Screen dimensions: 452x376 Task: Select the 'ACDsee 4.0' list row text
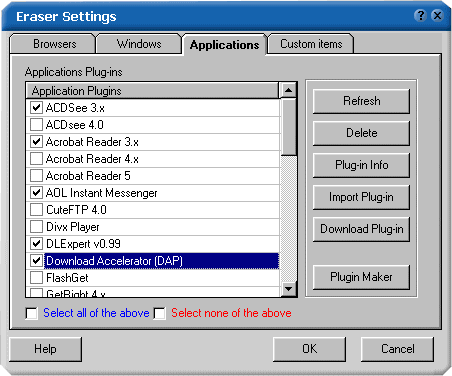pyautogui.click(x=75, y=125)
